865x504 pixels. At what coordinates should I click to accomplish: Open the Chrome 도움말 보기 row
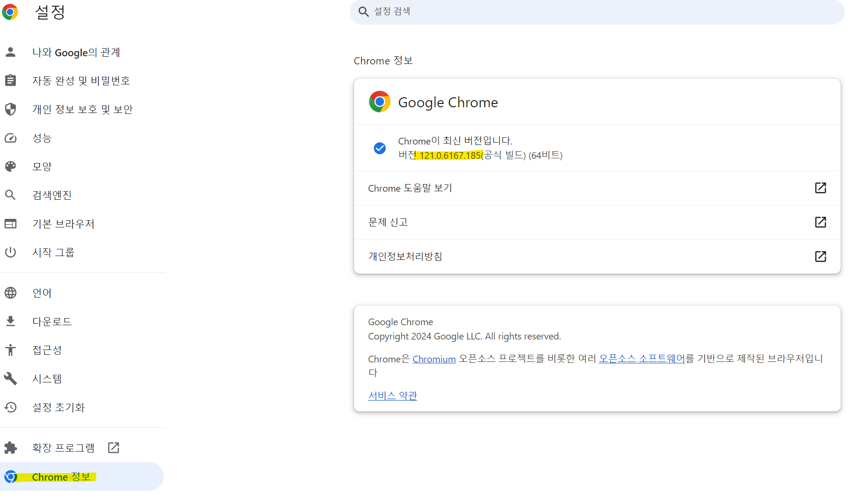pyautogui.click(x=597, y=188)
